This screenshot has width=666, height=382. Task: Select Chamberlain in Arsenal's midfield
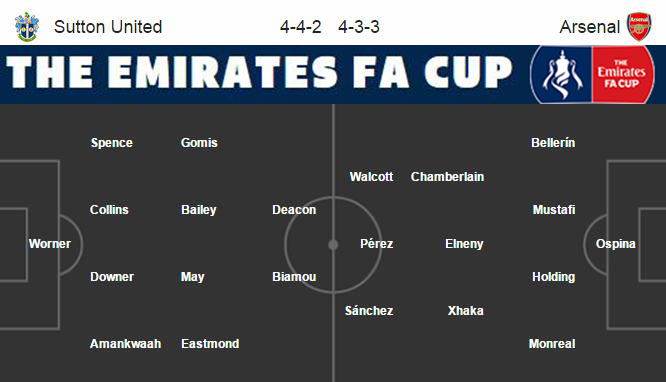pos(447,176)
